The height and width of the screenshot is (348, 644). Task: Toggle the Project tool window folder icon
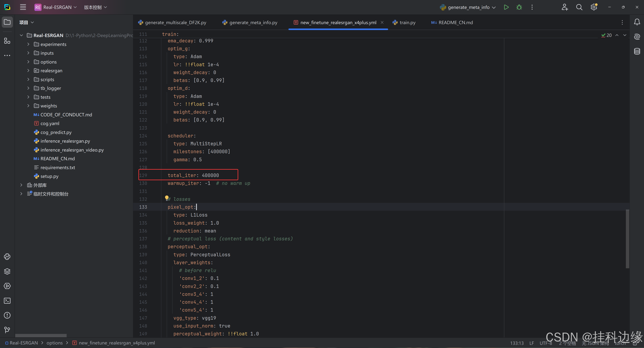pyautogui.click(x=7, y=22)
